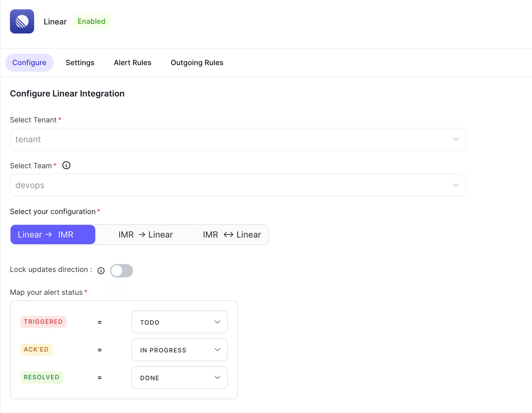Click the Enabled status badge
The height and width of the screenshot is (413, 532).
[91, 21]
